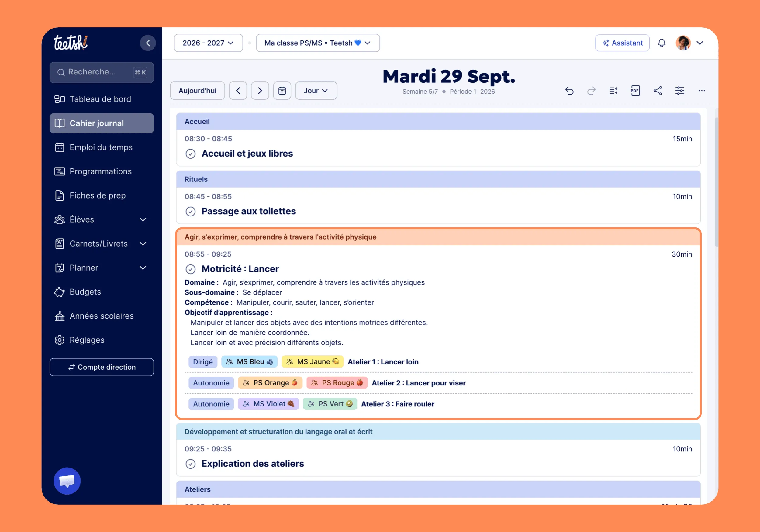Open the profile menu chevron
This screenshot has height=532, width=760.
pos(700,43)
